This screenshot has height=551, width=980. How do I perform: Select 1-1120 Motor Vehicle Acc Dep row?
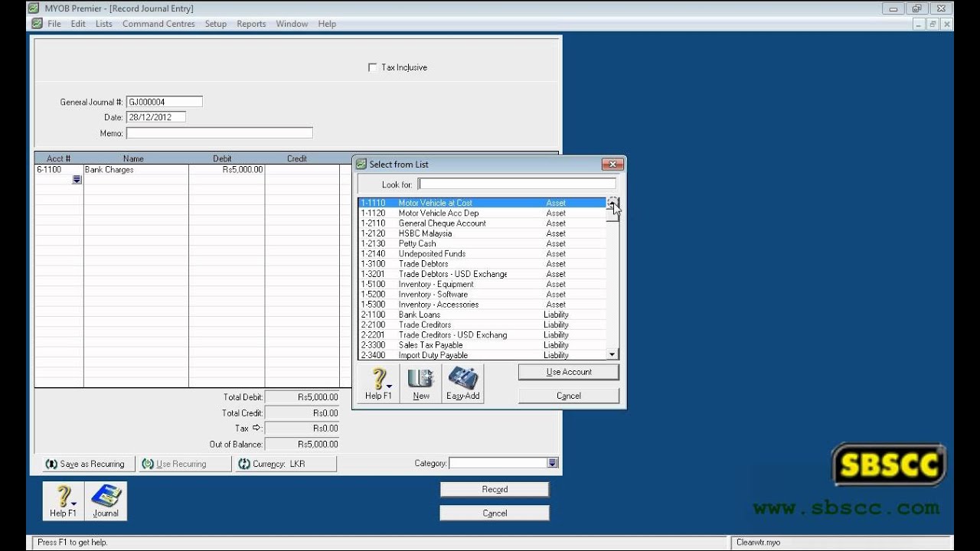pyautogui.click(x=482, y=213)
